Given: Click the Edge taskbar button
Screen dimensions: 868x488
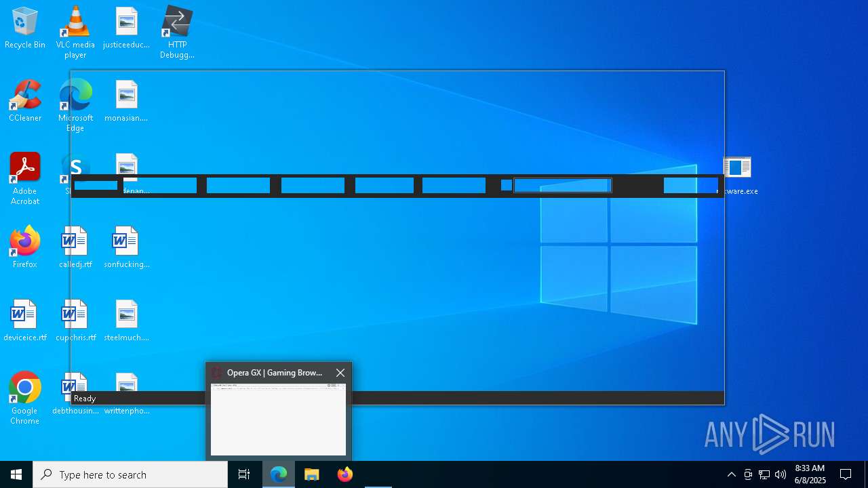Looking at the screenshot, I should (279, 474).
